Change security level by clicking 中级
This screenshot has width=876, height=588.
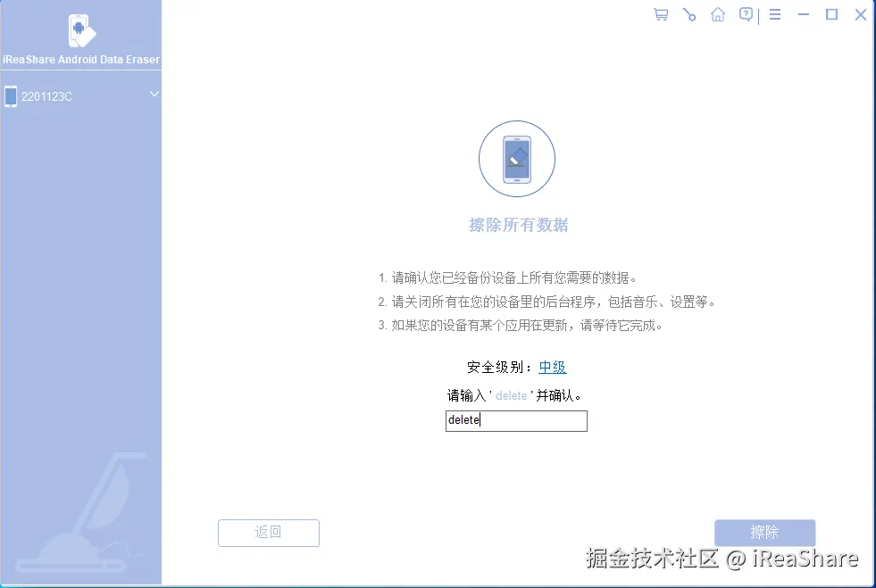click(552, 367)
